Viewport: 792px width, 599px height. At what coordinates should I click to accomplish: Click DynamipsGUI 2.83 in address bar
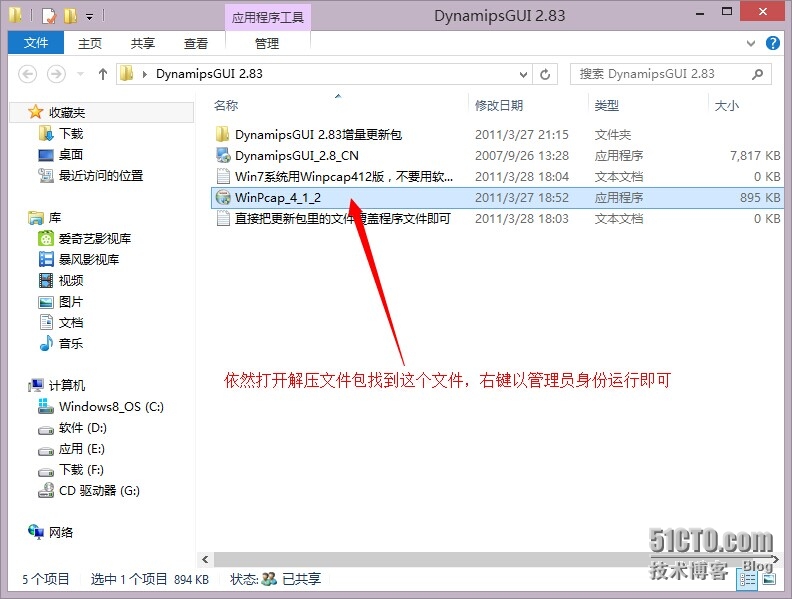pyautogui.click(x=209, y=74)
